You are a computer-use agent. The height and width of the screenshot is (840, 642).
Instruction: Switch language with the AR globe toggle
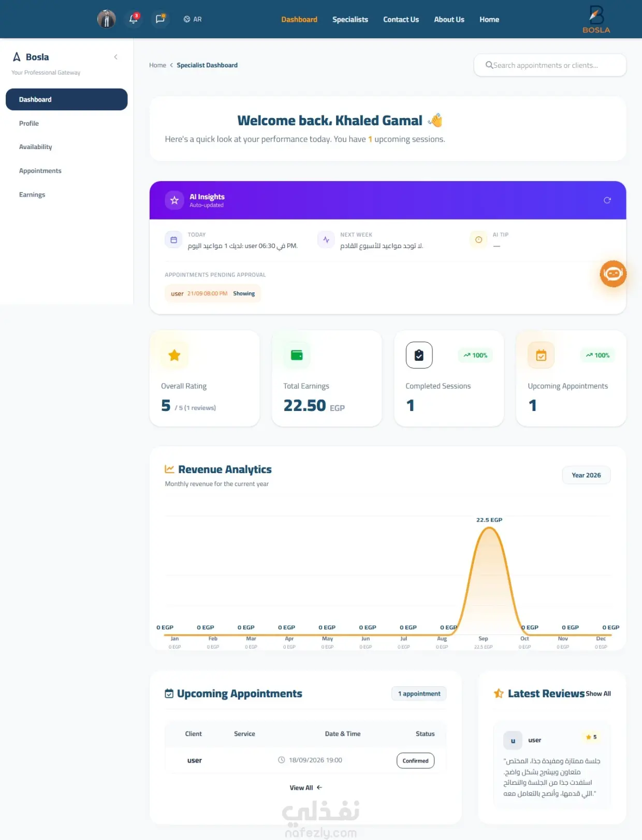click(x=193, y=19)
